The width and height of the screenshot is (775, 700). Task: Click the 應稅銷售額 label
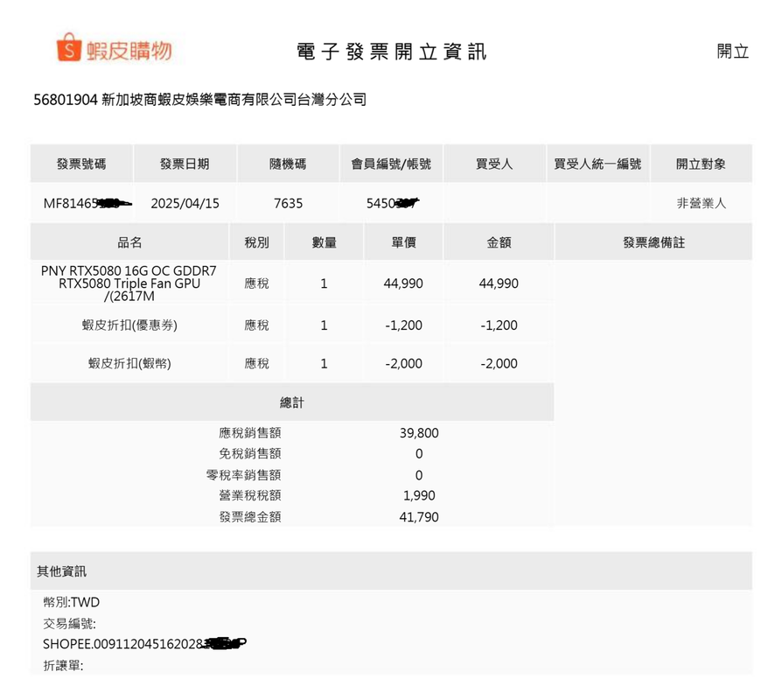250,433
